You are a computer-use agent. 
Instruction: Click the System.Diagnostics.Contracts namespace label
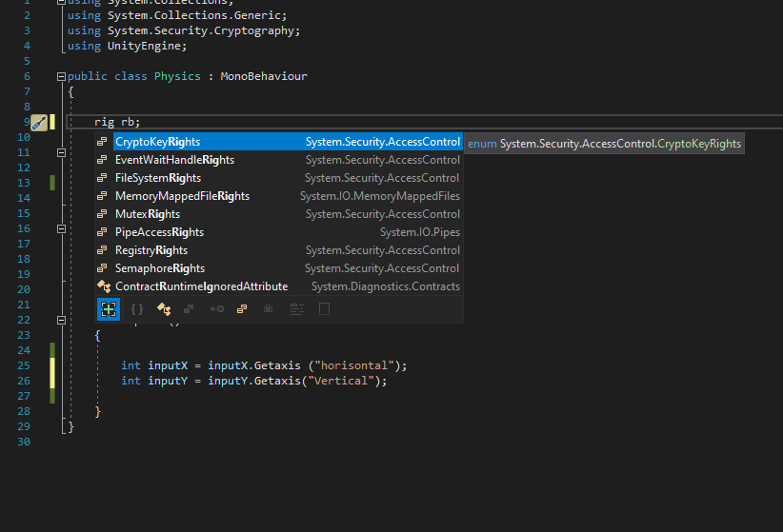tap(386, 286)
